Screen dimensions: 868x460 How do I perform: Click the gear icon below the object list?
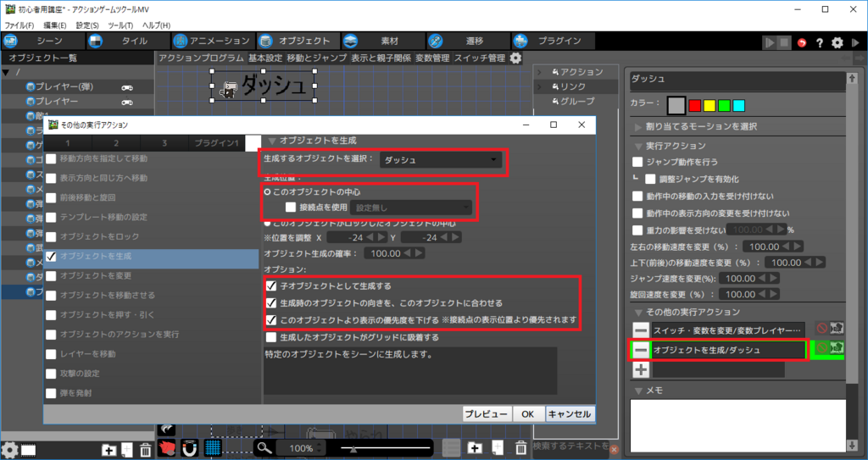pyautogui.click(x=8, y=450)
